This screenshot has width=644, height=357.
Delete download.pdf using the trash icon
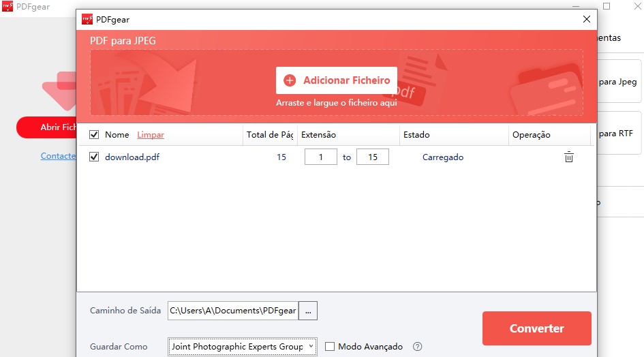tap(568, 157)
